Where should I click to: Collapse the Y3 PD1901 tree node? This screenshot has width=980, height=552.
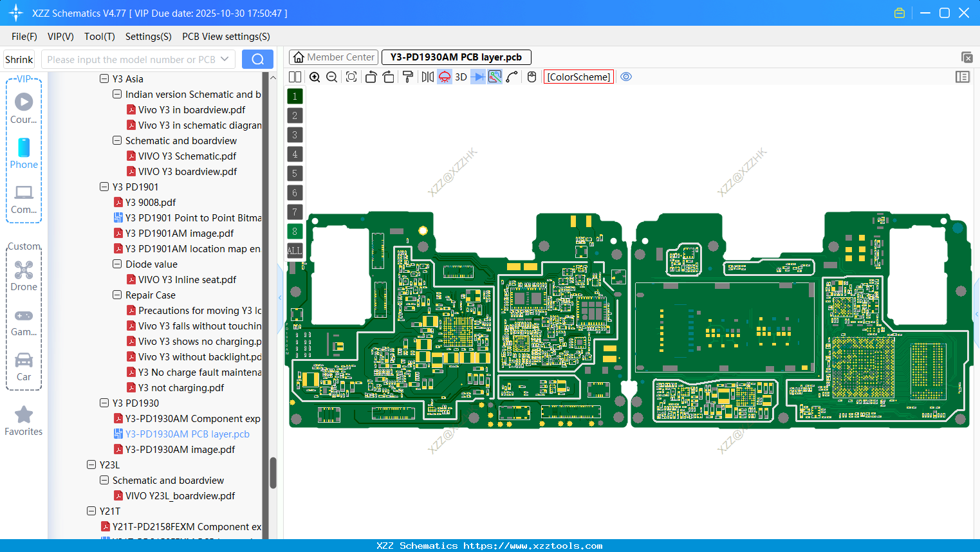(104, 187)
